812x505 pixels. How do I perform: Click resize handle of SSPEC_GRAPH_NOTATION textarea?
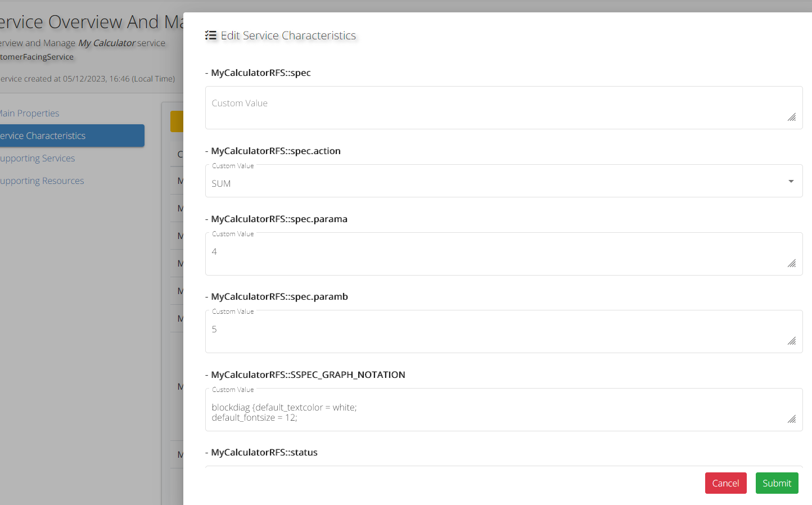[792, 419]
